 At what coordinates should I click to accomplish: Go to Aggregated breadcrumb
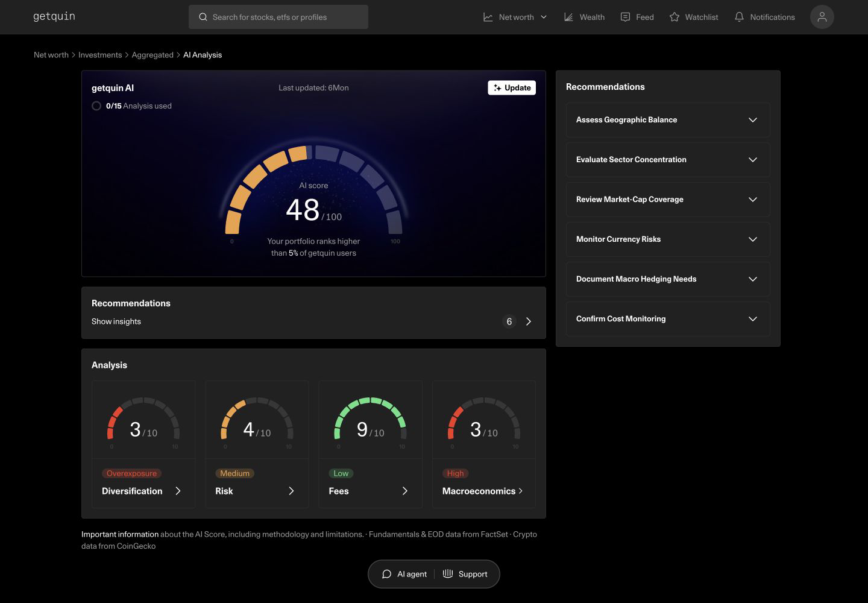coord(153,55)
